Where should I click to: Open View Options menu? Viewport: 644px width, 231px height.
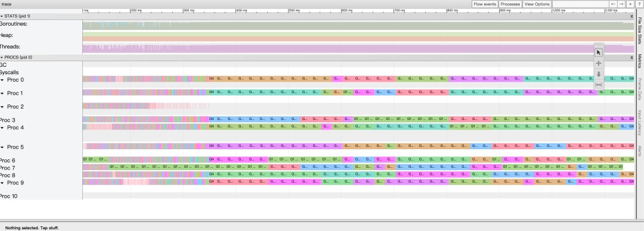coord(537,4)
